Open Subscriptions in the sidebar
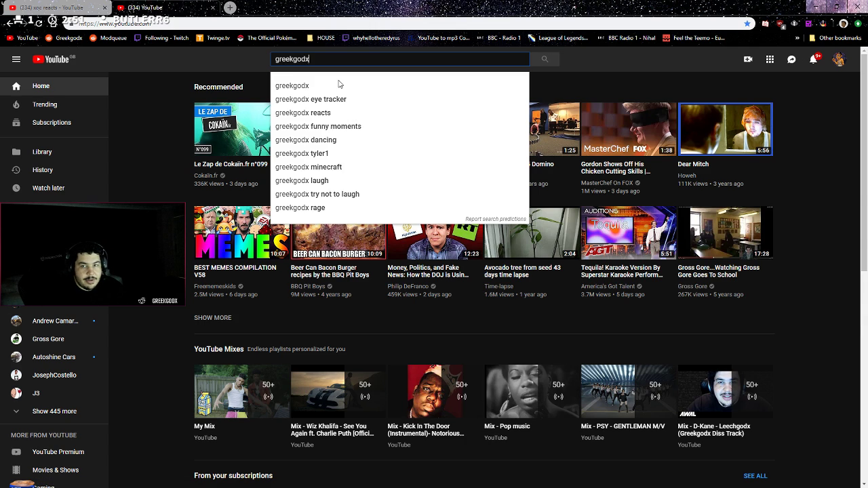This screenshot has height=488, width=868. click(x=54, y=123)
